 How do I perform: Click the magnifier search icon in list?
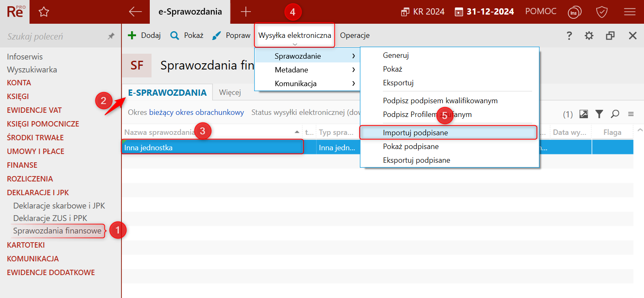[x=615, y=114]
